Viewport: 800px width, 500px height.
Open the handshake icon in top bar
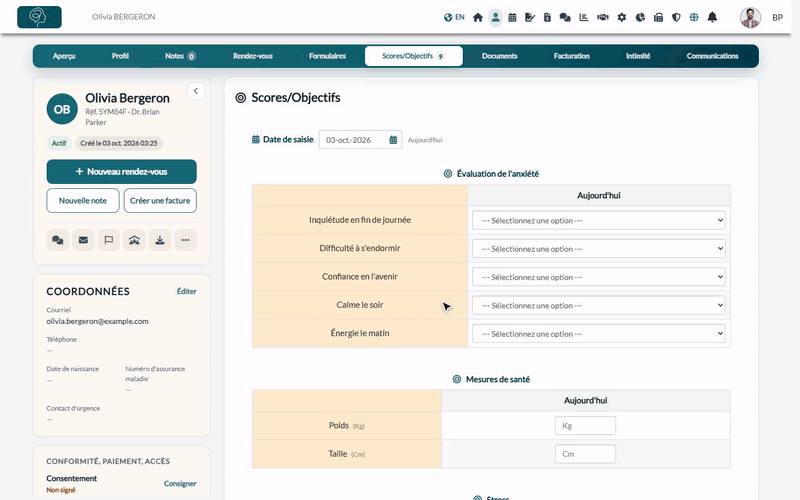pos(603,17)
